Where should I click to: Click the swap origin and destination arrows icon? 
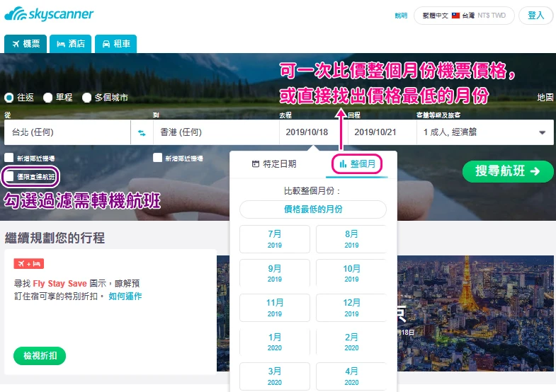(x=142, y=132)
